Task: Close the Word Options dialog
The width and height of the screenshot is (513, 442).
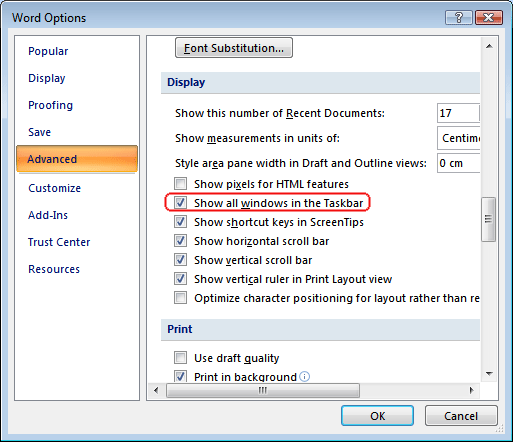Action: [489, 17]
